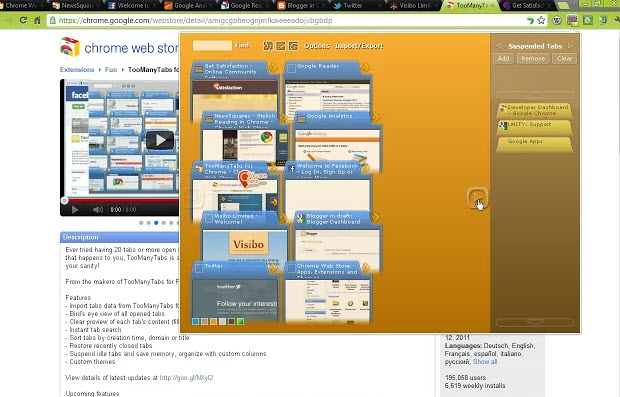
Task: Suspend the Twitter tab via its arrow
Action: click(273, 268)
